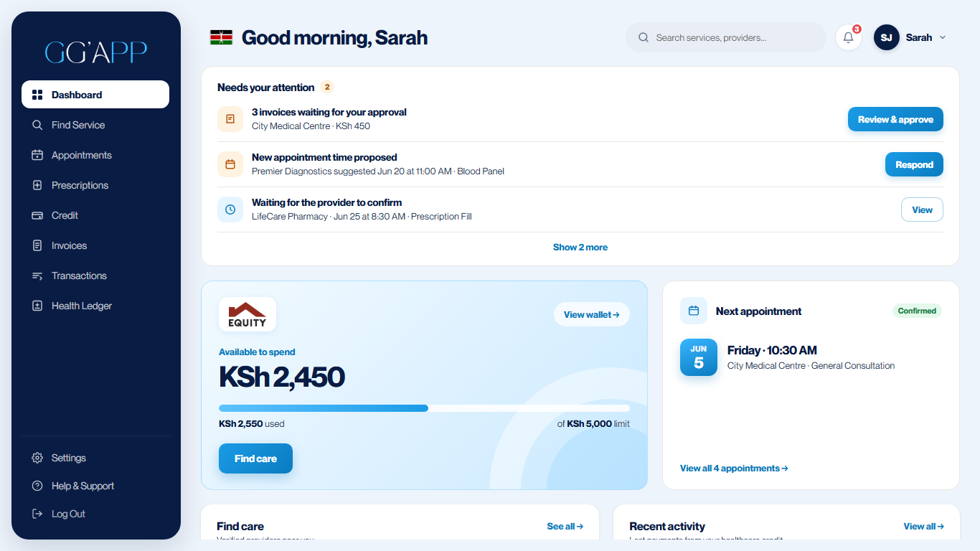Click the clock icon beside Waiting for provider
The width and height of the screenshot is (980, 551).
tap(230, 209)
